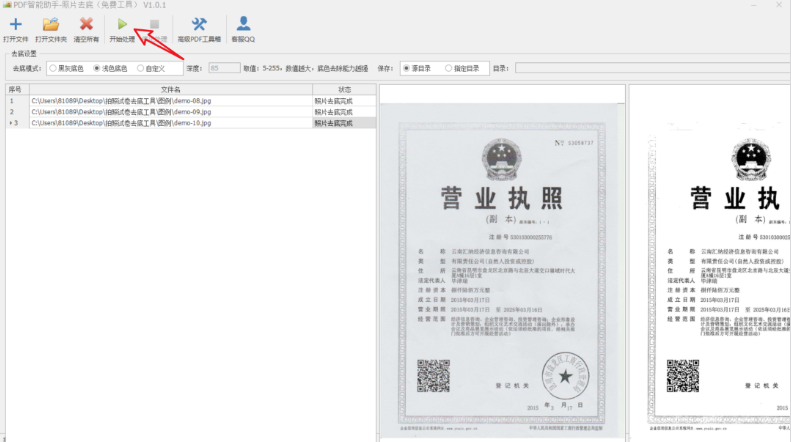791x442 pixels.
Task: Click row number 3 cell
Action: pos(17,123)
